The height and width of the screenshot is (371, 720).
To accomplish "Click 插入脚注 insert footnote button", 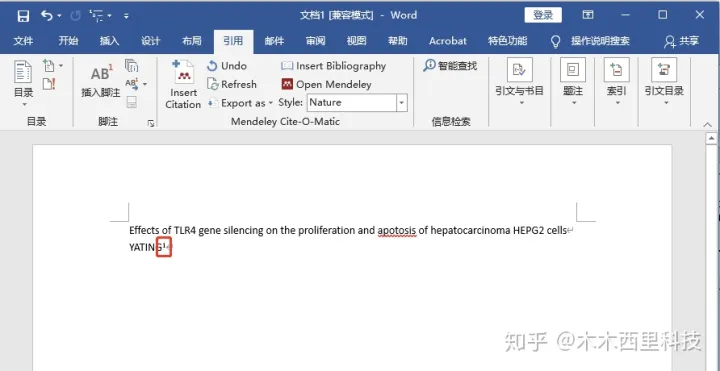I will [101, 81].
